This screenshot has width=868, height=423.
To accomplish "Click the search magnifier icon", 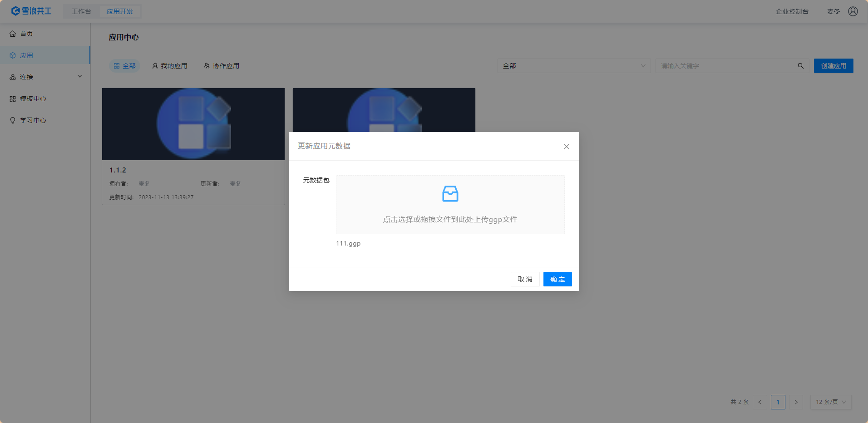I will coord(801,66).
